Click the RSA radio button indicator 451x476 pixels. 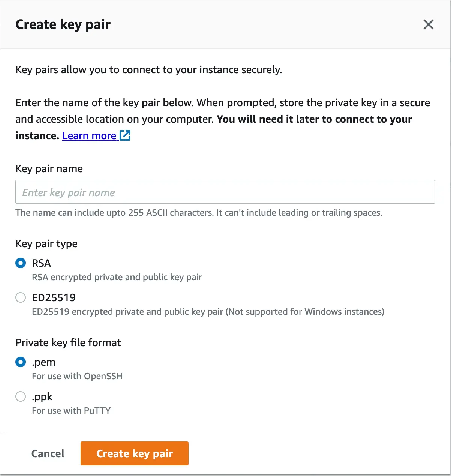point(21,263)
